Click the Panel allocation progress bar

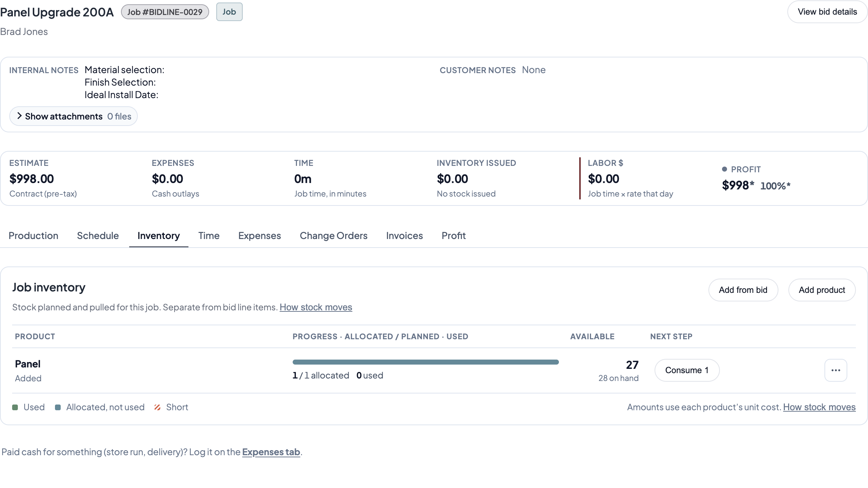[425, 362]
